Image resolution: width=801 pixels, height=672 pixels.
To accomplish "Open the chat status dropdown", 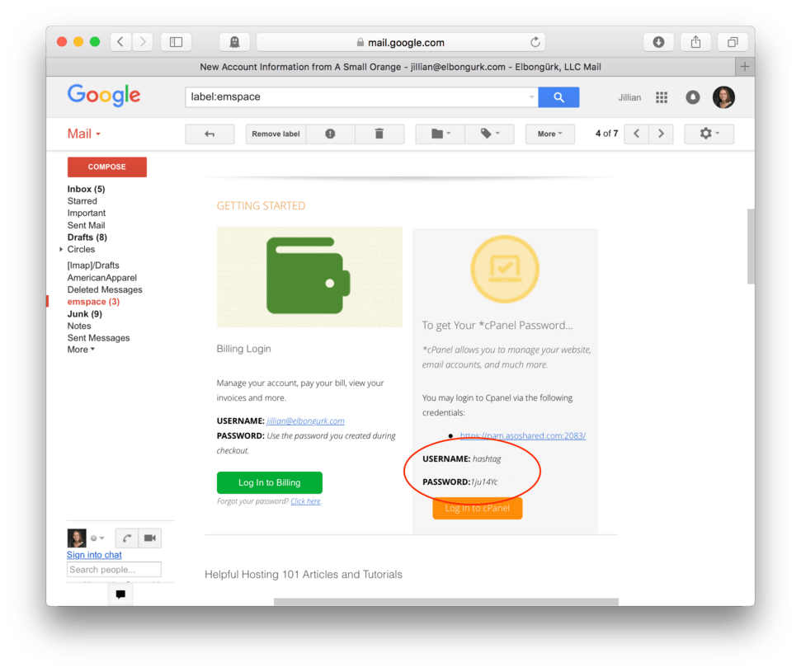I will coord(97,538).
